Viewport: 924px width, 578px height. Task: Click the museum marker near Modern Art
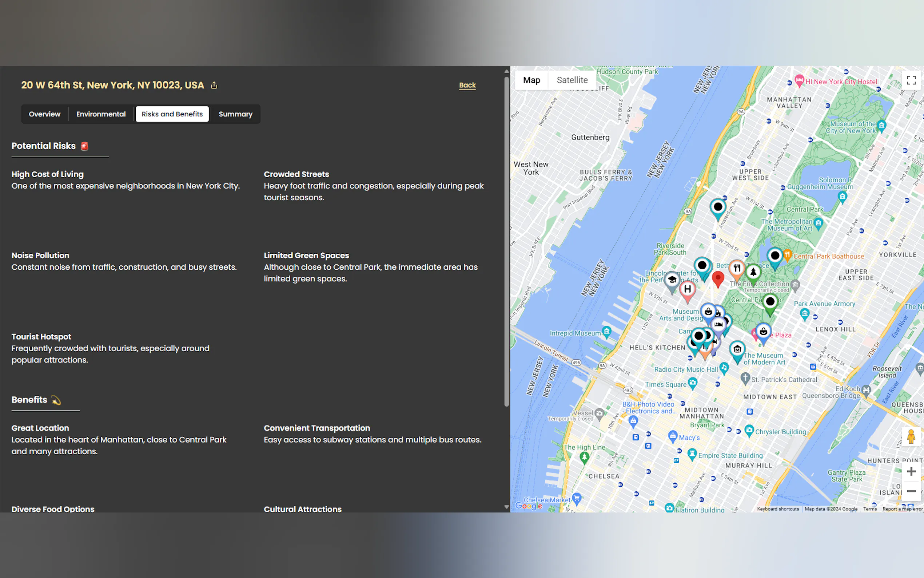tap(737, 349)
